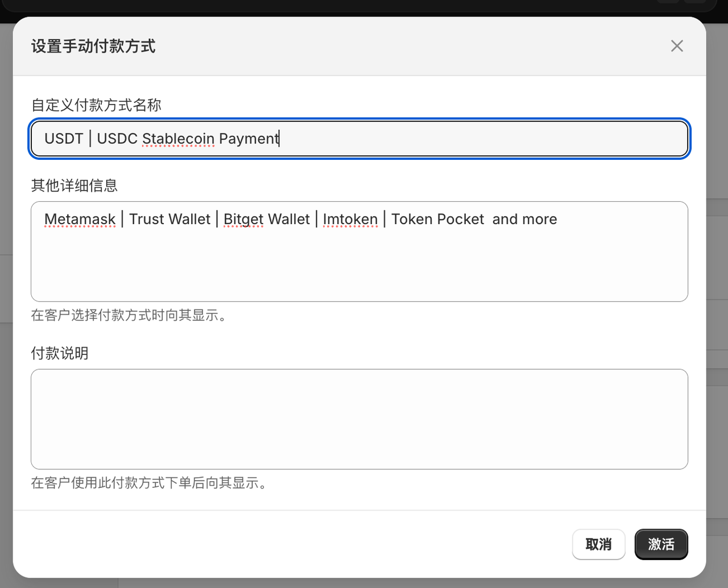
Task: Click the 付款说明 label
Action: [x=60, y=353]
